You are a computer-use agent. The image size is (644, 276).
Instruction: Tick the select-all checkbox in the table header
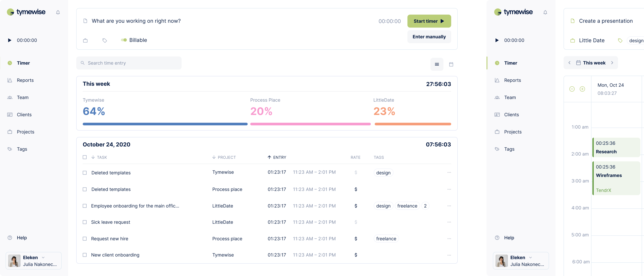click(85, 157)
